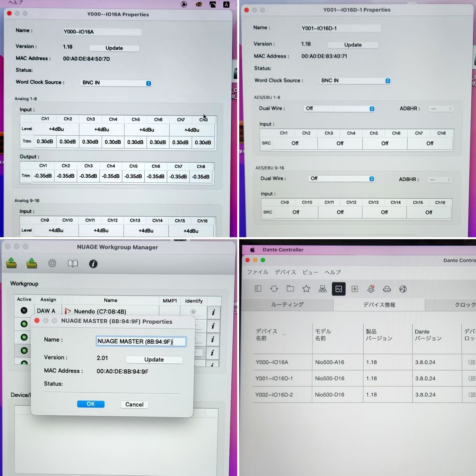Open the Dual Wire dropdown under AES/EBU 9-16
The image size is (476, 476).
[342, 178]
